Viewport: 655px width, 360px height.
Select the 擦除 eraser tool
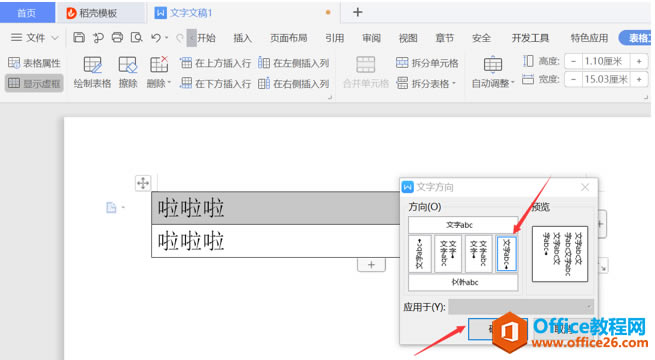pyautogui.click(x=128, y=72)
